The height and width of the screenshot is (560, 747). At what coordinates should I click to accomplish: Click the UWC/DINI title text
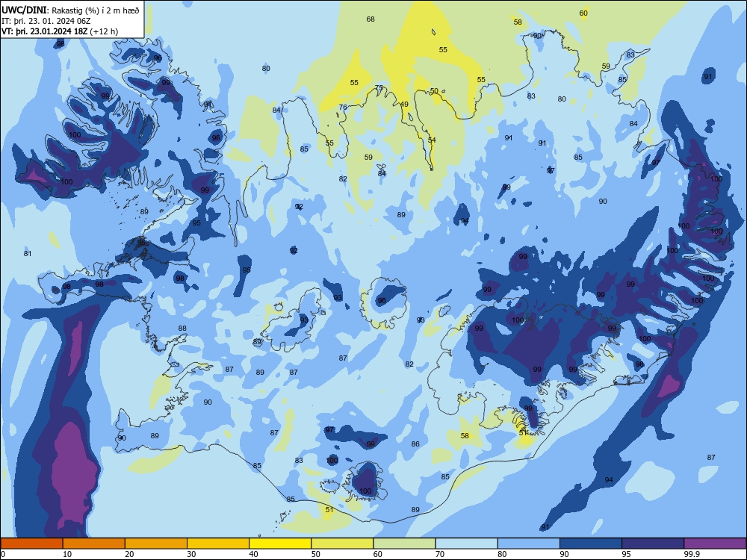point(24,10)
